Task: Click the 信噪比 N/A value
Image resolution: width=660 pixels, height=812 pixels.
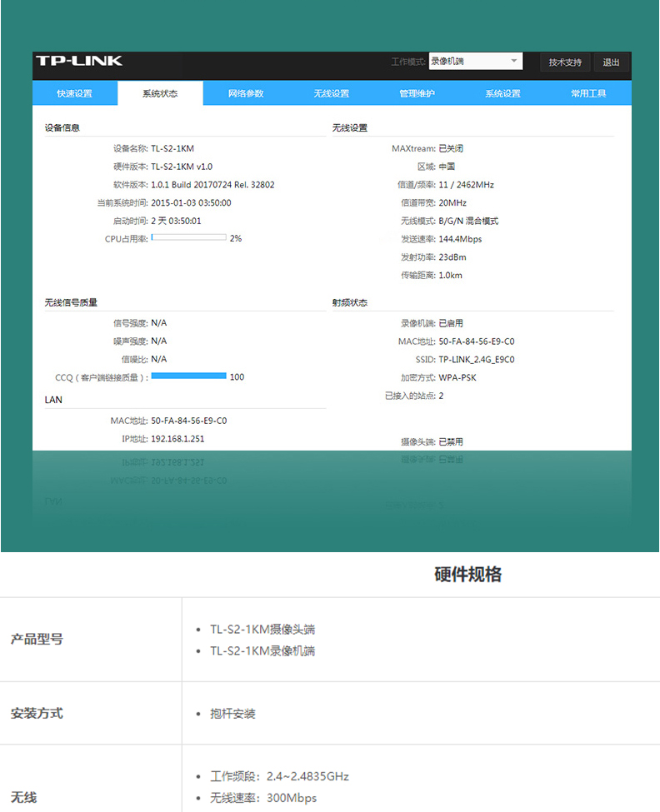Action: click(159, 360)
